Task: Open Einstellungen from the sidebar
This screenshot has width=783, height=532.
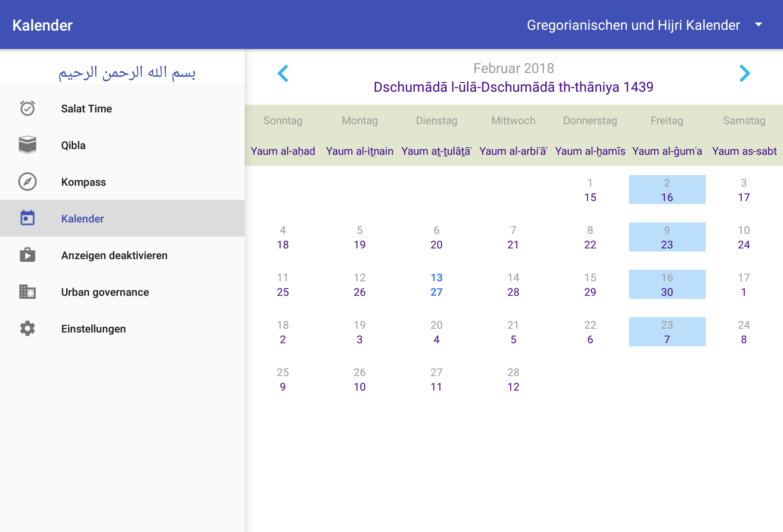Action: point(93,329)
